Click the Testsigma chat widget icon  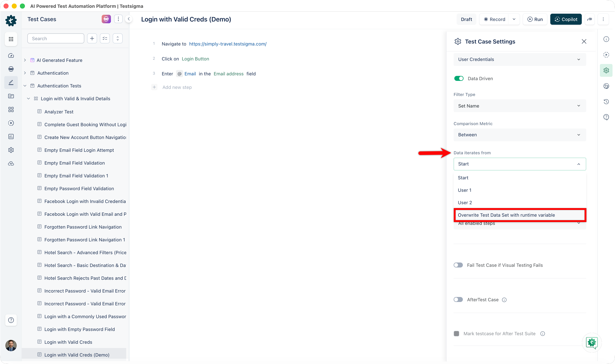pyautogui.click(x=592, y=343)
